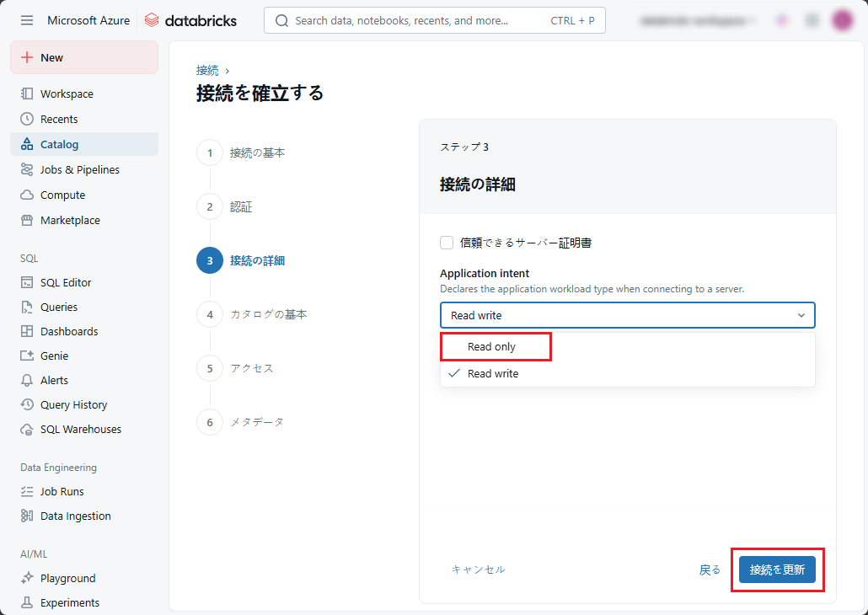The image size is (868, 615).
Task: Click the Workspace sidebar icon
Action: tap(27, 94)
